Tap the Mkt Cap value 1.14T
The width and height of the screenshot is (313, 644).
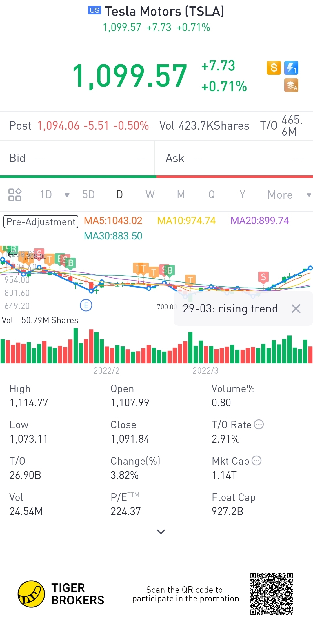coord(224,475)
